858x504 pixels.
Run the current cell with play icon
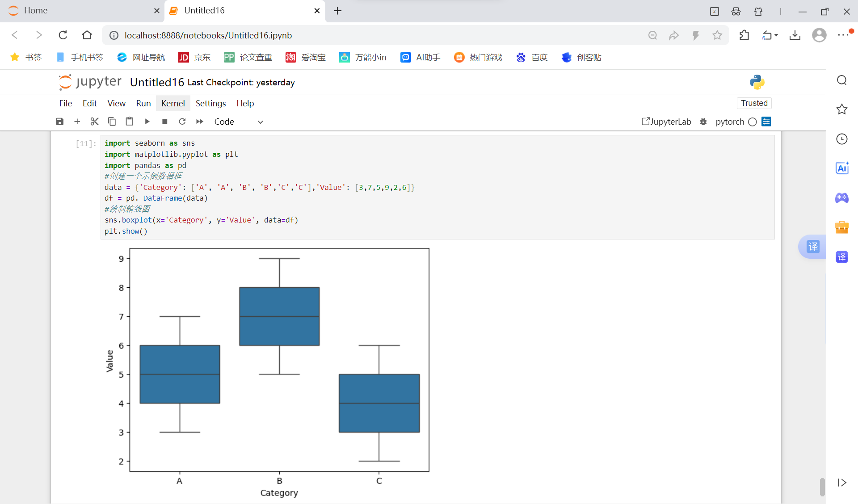point(147,122)
